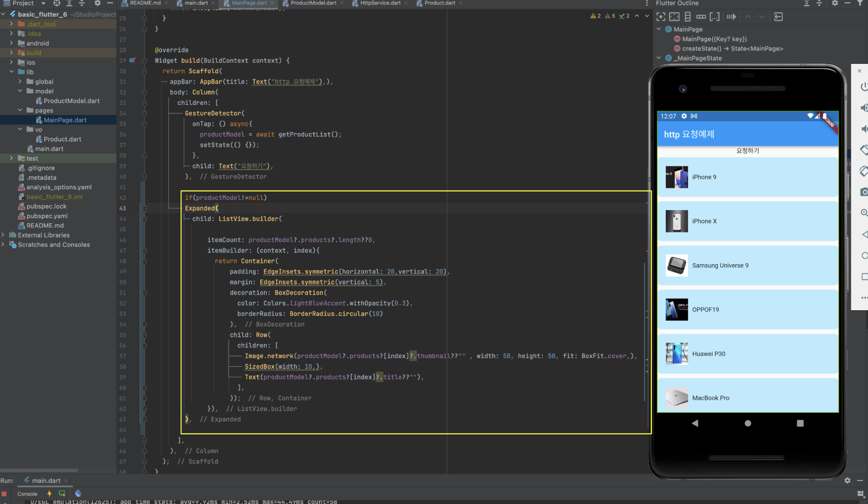Viewport: 868px width, 504px height.
Task: Click the Flutter Hot Reload lightning icon
Action: [49, 493]
